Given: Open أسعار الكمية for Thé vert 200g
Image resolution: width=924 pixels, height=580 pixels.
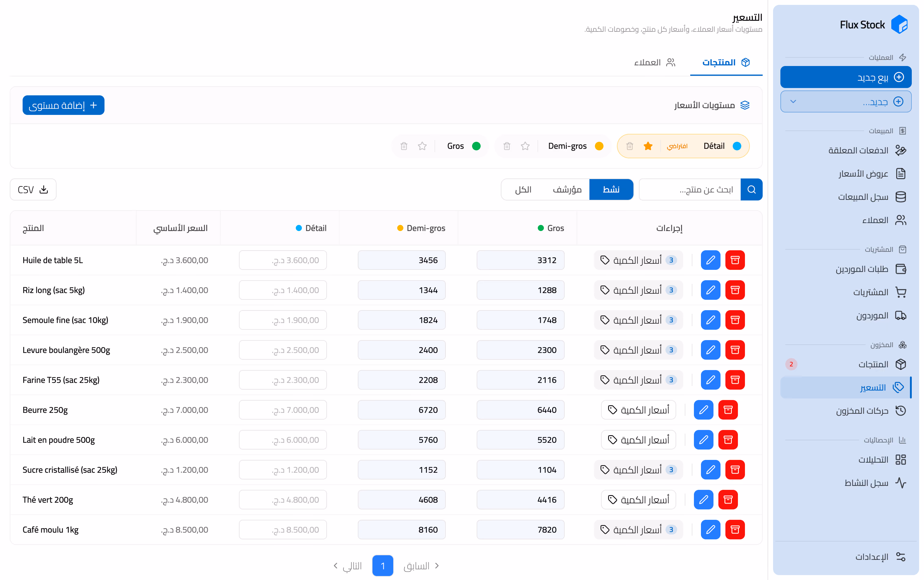Looking at the screenshot, I should [x=638, y=499].
